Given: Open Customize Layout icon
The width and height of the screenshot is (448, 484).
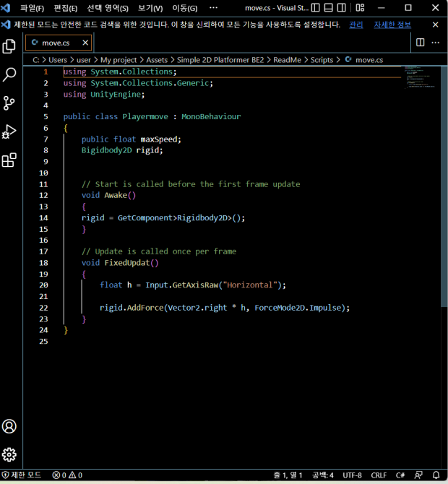Looking at the screenshot, I should point(360,8).
